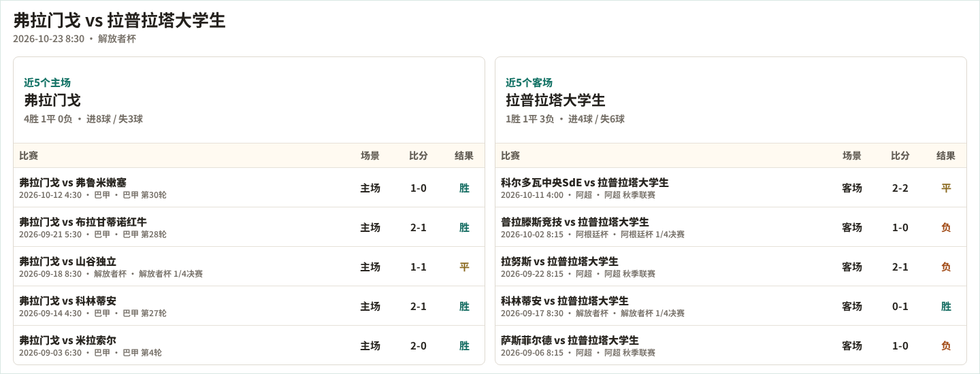Open match 科林蒂安 vs 拉普拉塔大学生
980x374 pixels.
point(565,301)
